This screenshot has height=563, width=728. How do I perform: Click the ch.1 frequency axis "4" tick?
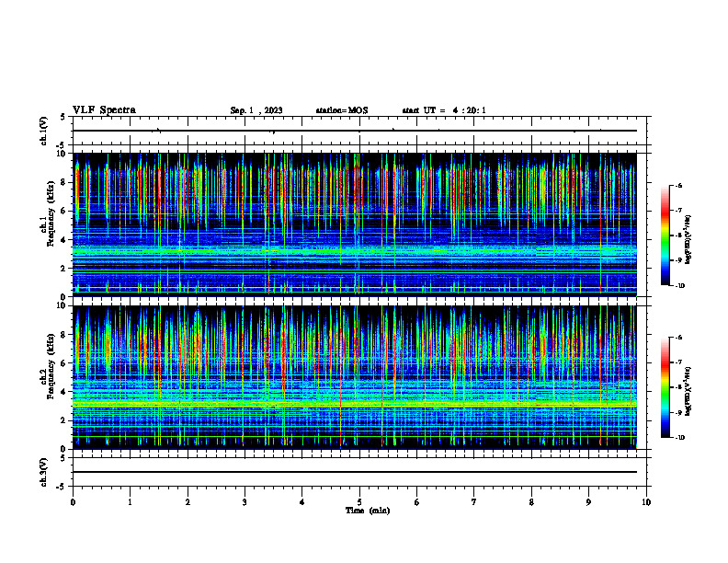coord(64,239)
